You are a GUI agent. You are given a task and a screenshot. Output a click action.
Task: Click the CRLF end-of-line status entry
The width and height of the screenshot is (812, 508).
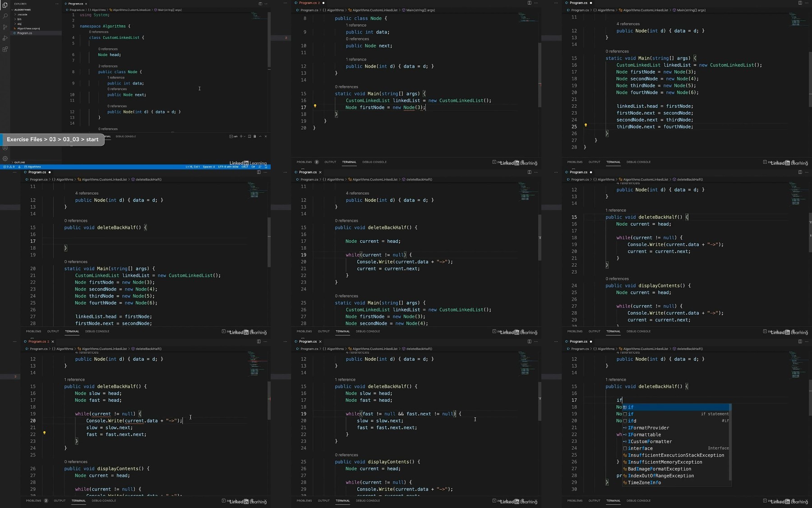pyautogui.click(x=245, y=167)
